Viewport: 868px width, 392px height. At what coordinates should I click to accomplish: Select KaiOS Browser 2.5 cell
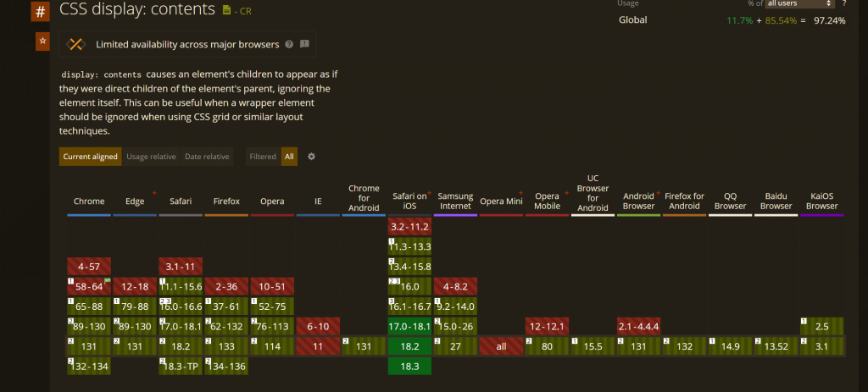coord(822,326)
